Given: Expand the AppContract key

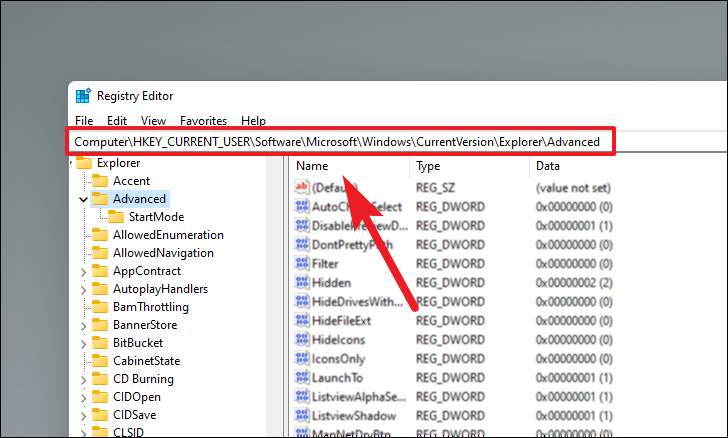Looking at the screenshot, I should 84,272.
